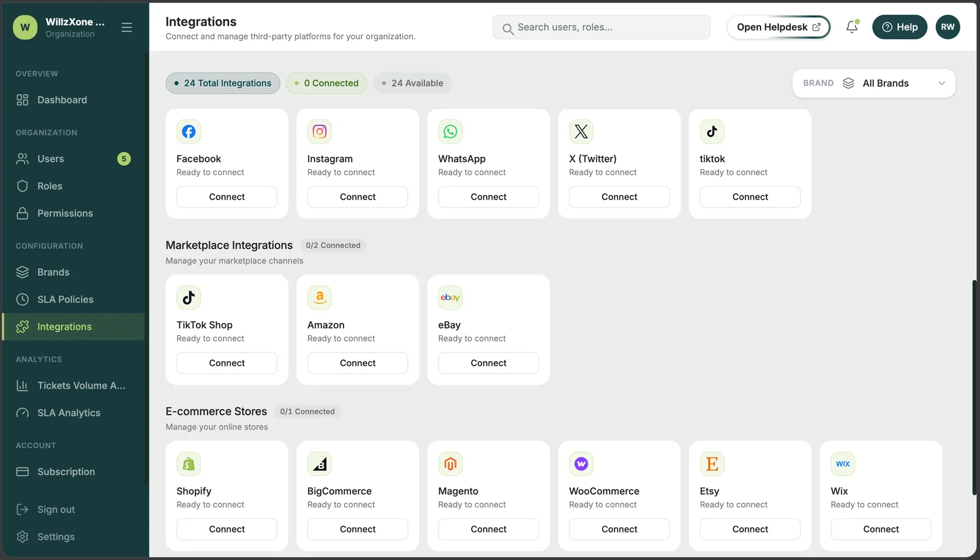This screenshot has width=980, height=560.
Task: Connect the Magento store
Action: (488, 529)
